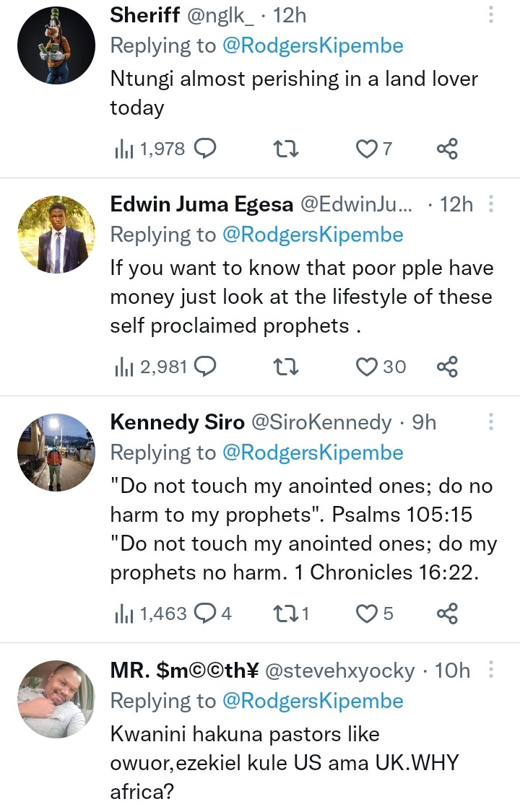Screen dimensions: 520x812
Task: Share Sheriff's tweet
Action: (x=448, y=149)
